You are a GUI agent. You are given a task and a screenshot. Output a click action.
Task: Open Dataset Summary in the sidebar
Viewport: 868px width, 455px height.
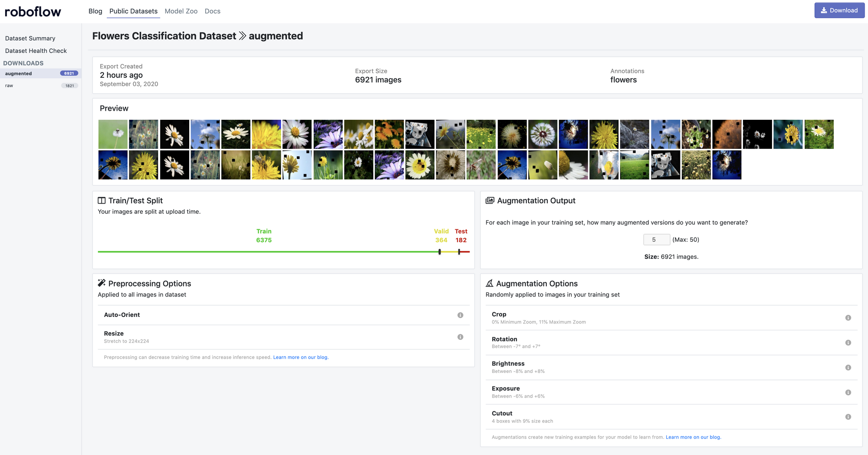30,38
